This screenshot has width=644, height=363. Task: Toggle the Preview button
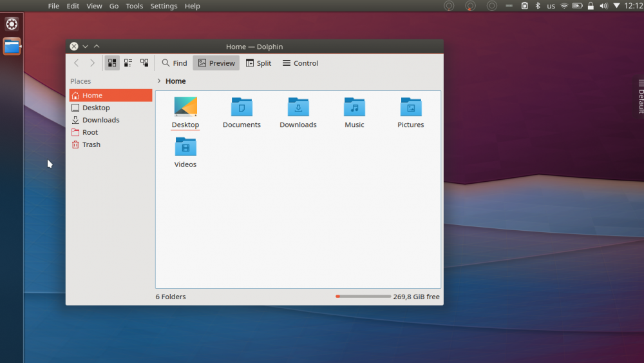pyautogui.click(x=216, y=63)
